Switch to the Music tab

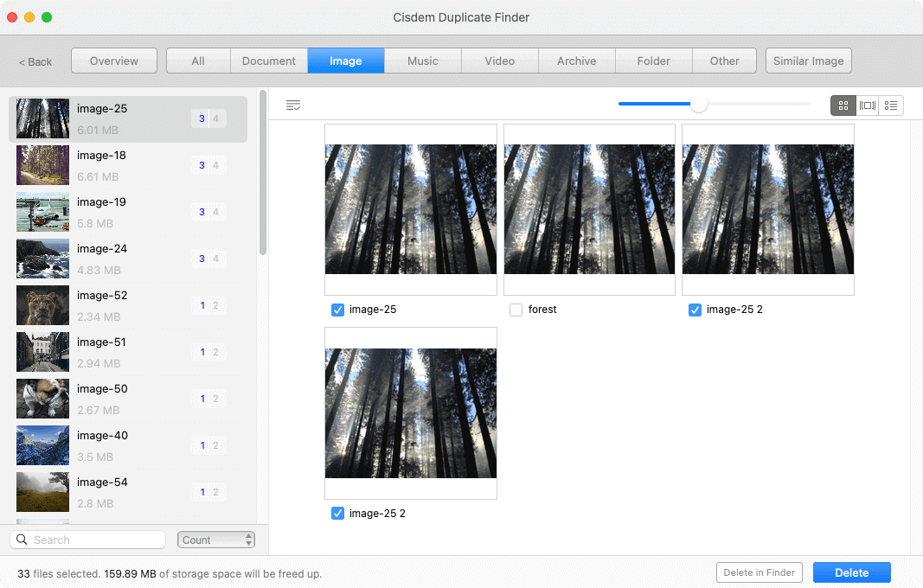point(422,61)
